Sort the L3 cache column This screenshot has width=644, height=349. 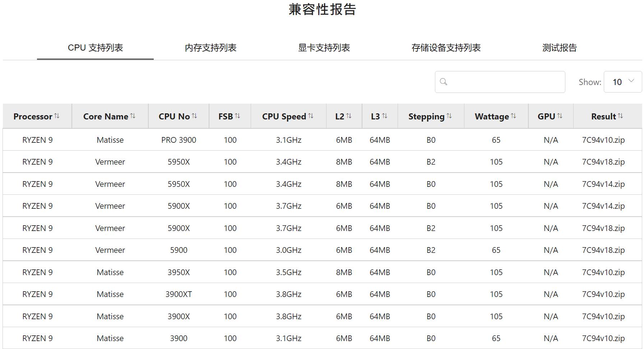(x=379, y=116)
